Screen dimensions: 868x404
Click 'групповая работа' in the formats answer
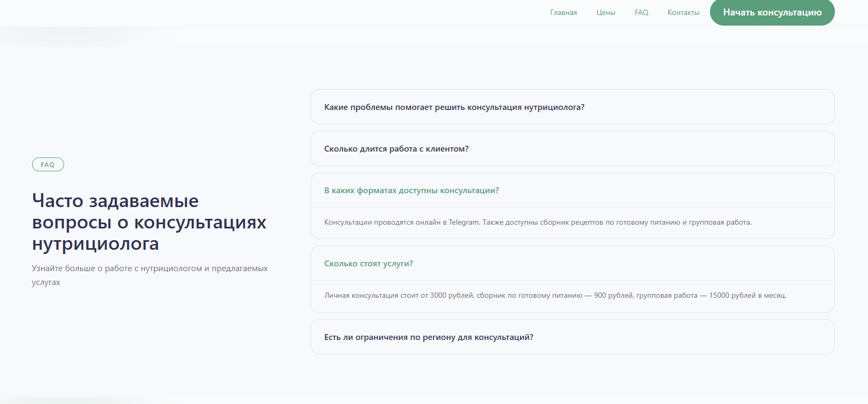click(720, 223)
